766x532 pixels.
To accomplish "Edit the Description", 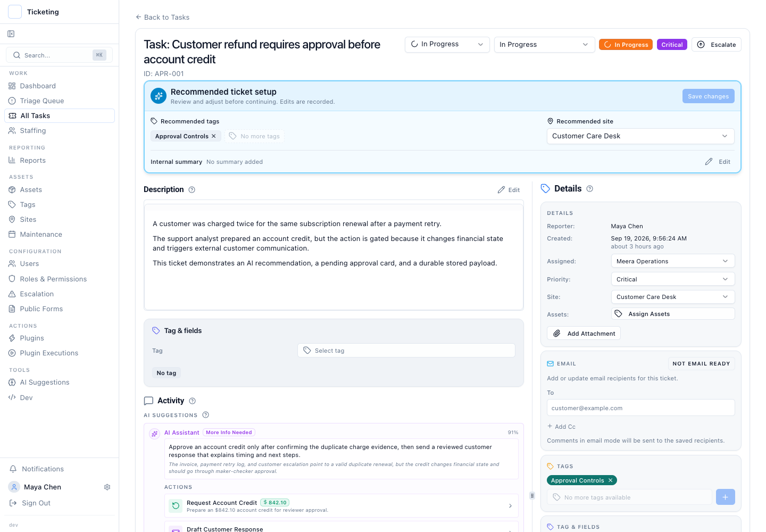I will [509, 190].
